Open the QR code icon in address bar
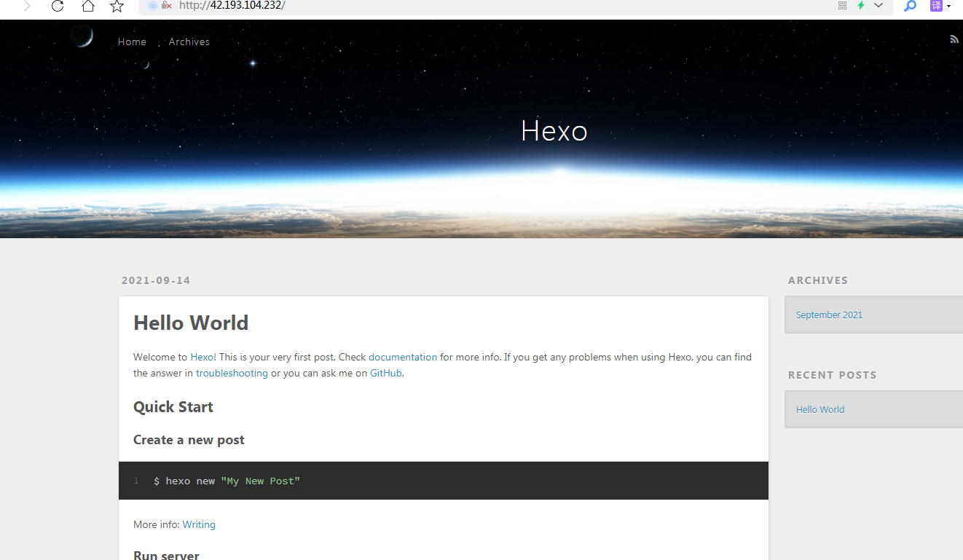963x560 pixels. 842,5
